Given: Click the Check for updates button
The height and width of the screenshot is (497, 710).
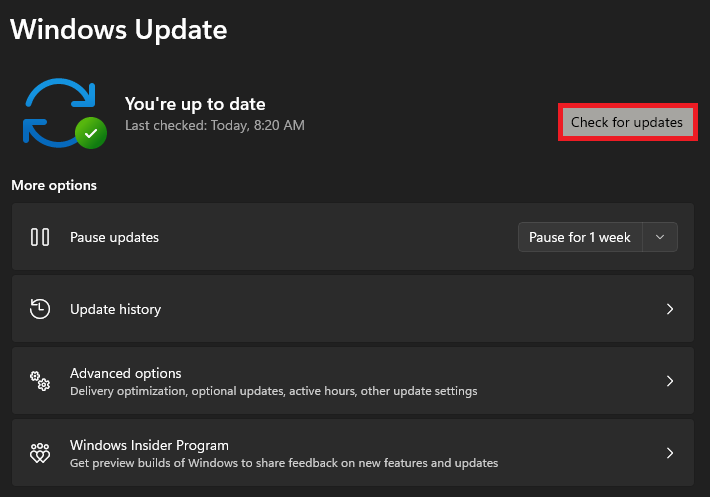Looking at the screenshot, I should pyautogui.click(x=627, y=122).
